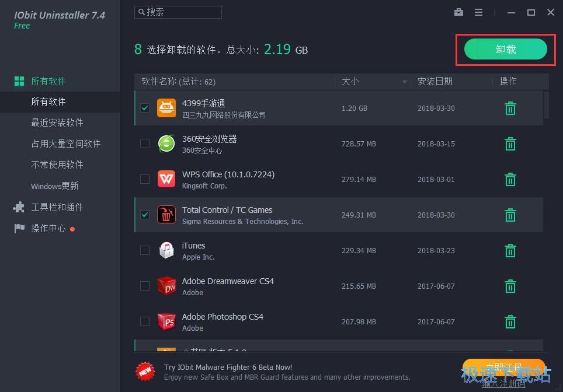Click the Total Control app icon
Viewport: 563px width, 392px height.
point(166,215)
